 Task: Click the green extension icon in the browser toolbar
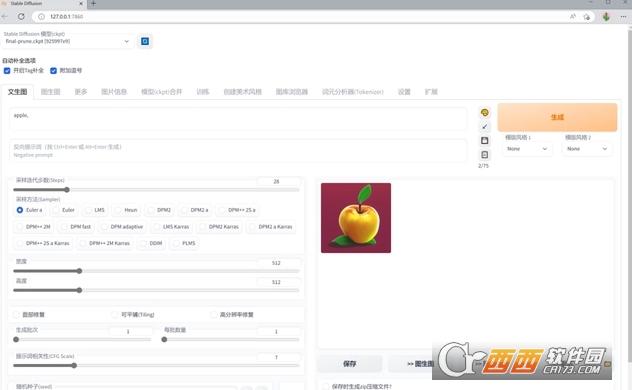coord(606,17)
